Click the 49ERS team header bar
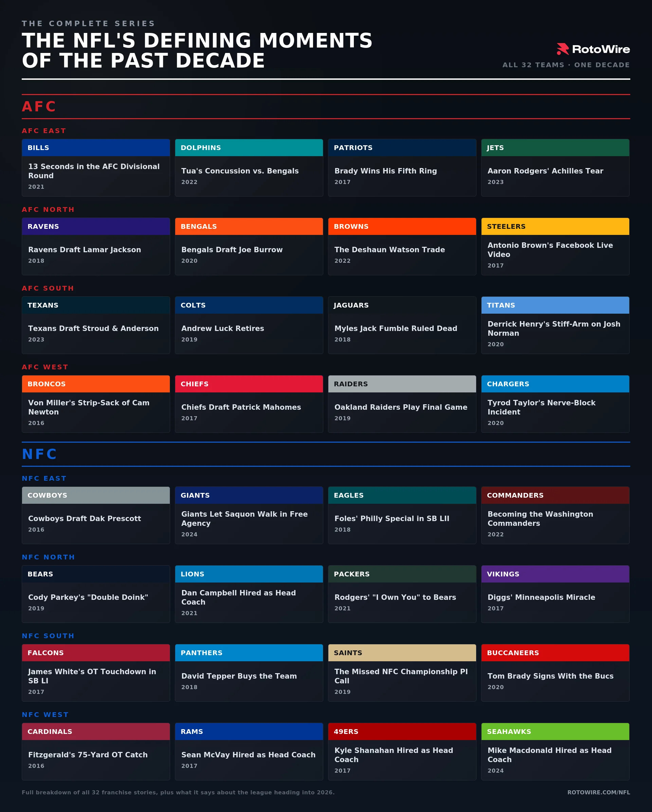652x812 pixels. tap(402, 732)
